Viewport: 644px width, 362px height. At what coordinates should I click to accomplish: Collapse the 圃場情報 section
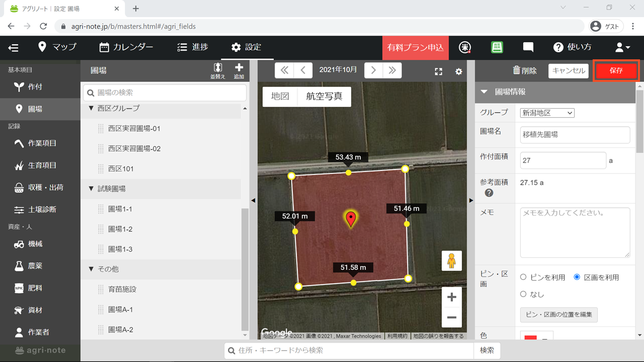[x=484, y=92]
